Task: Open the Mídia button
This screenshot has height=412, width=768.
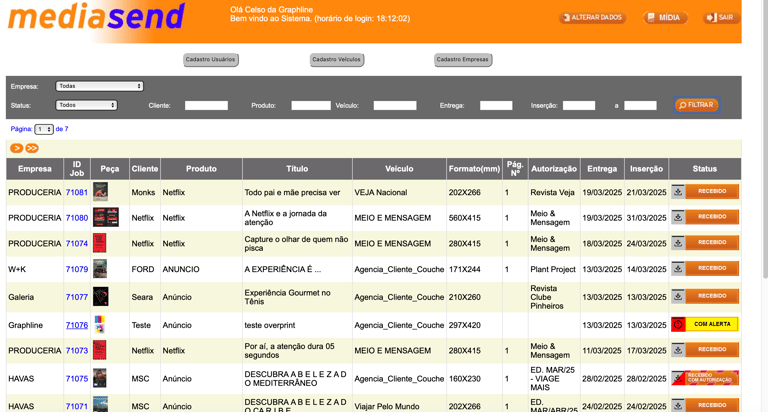Action: 665,18
